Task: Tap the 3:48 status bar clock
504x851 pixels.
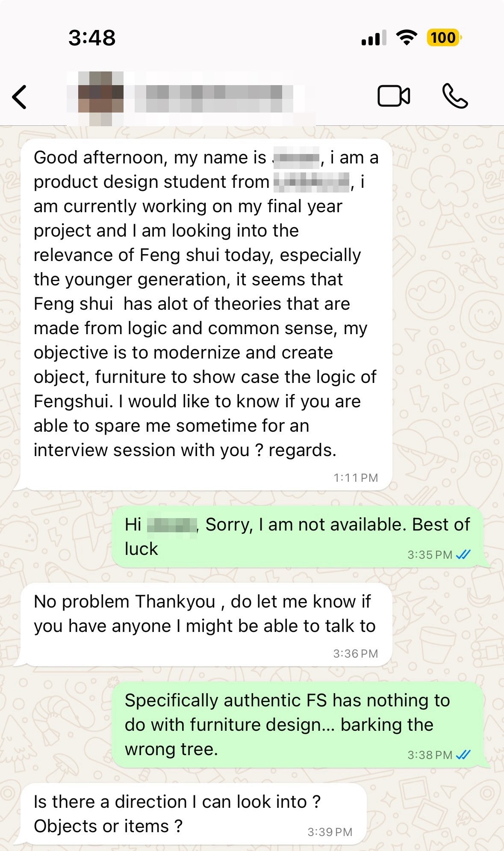Action: coord(92,38)
